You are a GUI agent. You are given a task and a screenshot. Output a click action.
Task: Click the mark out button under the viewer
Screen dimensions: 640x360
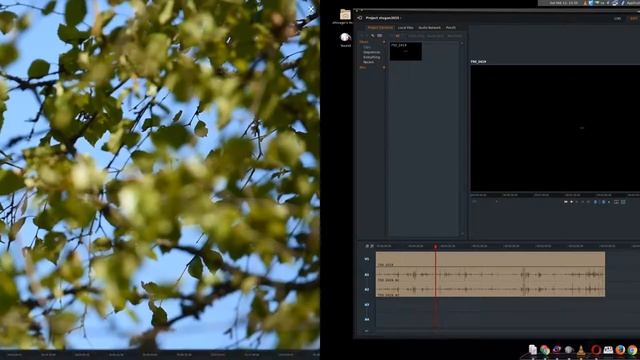tap(604, 202)
